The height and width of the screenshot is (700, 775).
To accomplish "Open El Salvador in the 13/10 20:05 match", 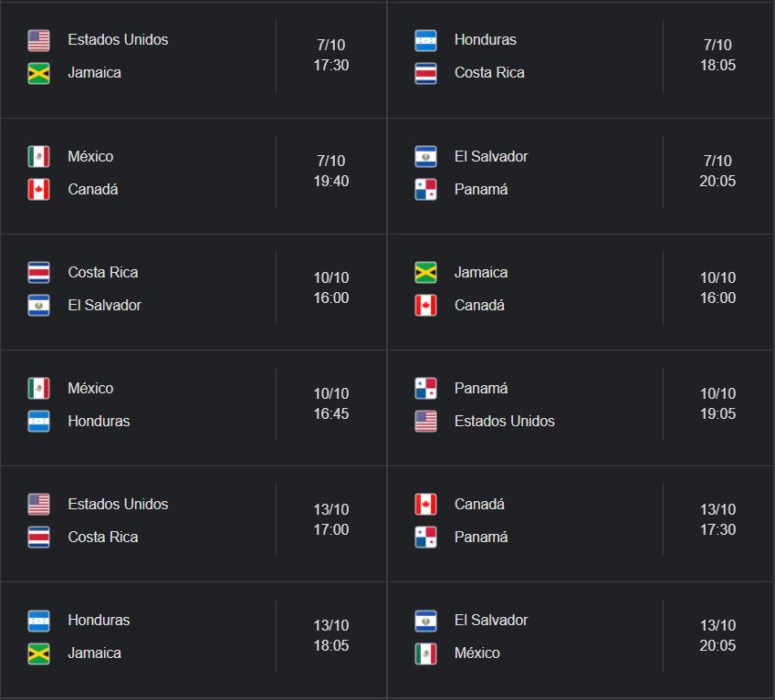I will click(491, 620).
